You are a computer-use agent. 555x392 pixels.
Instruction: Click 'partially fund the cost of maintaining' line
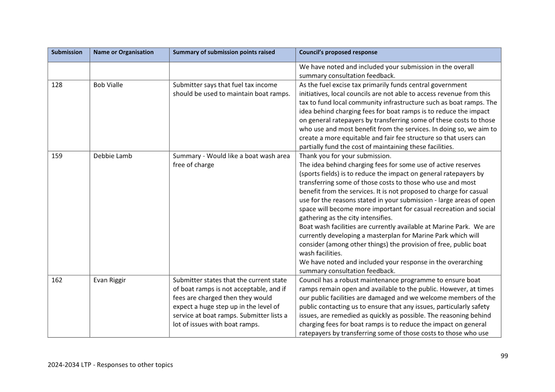pos(376,147)
